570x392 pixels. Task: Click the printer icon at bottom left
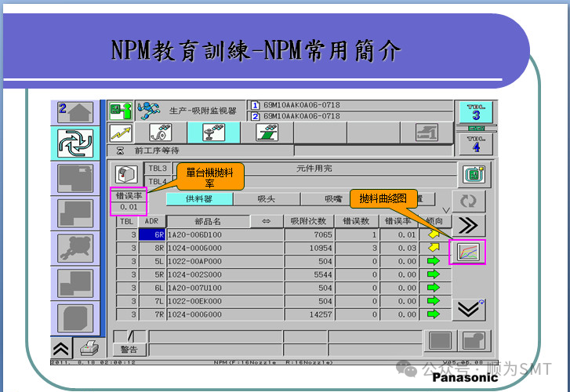click(x=89, y=347)
